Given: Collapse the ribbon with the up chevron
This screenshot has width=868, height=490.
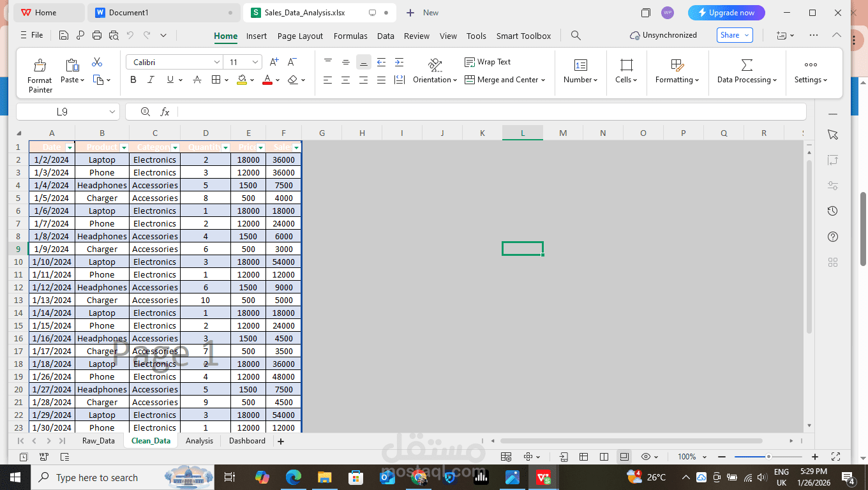Looking at the screenshot, I should [x=835, y=36].
